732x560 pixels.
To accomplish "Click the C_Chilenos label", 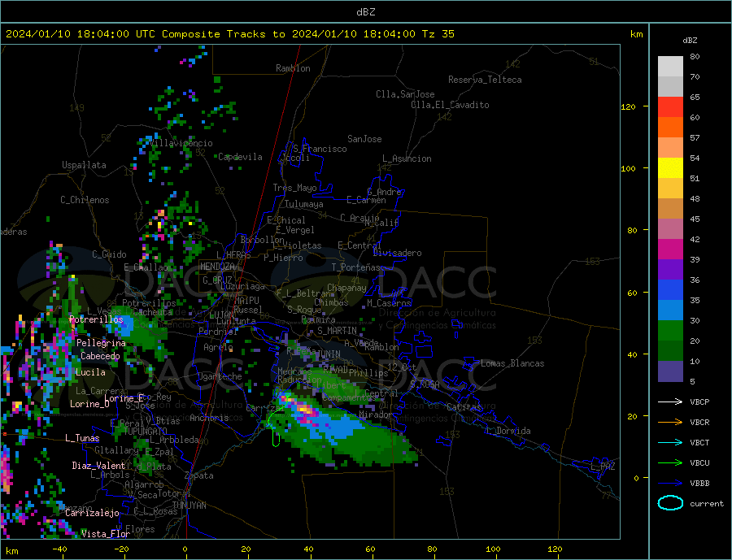I will [85, 200].
